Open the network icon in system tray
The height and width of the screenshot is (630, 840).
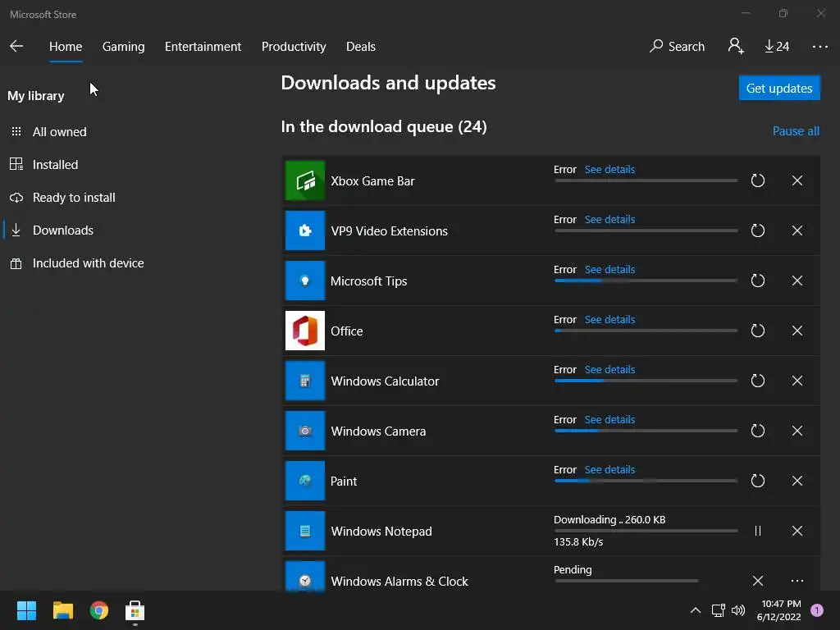[x=718, y=610]
